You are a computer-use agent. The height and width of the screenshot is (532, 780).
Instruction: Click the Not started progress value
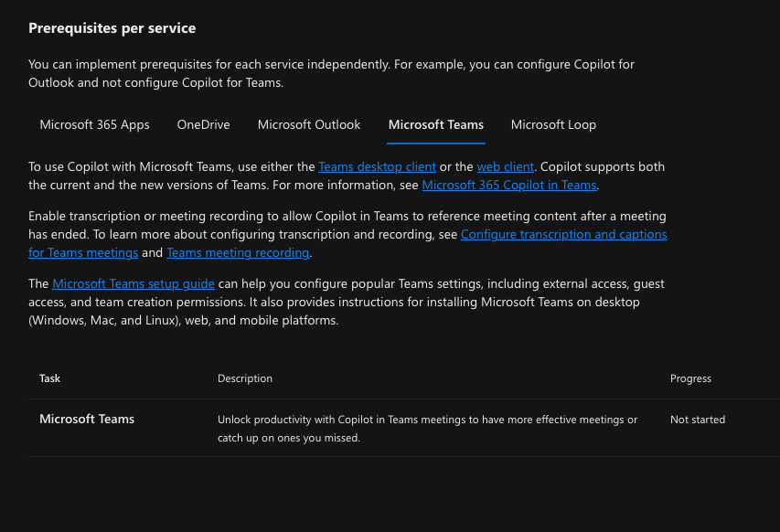click(x=698, y=420)
